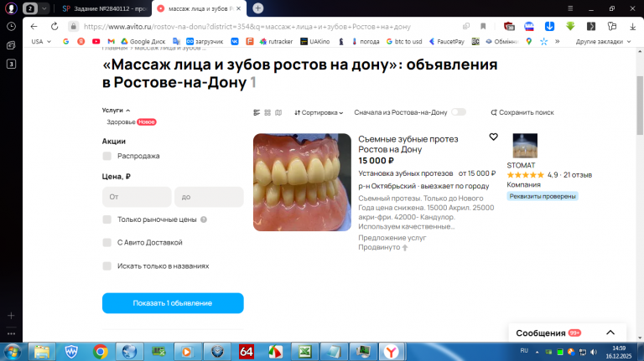Open the Сортировка dropdown

pos(319,112)
